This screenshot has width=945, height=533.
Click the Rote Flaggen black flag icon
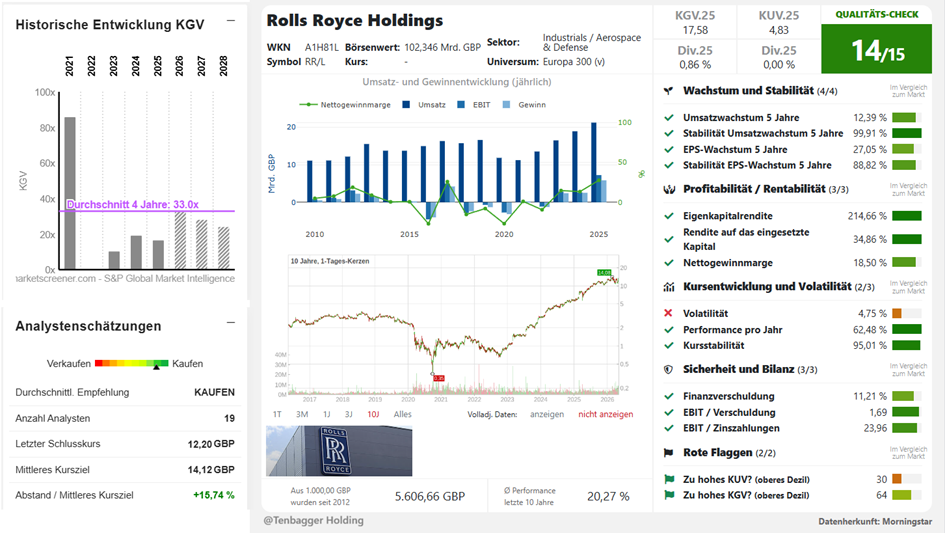pos(668,453)
